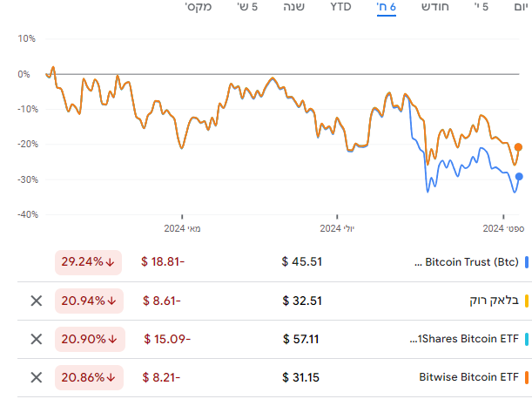
Task: Select the 6 ח' time range tab
Action: coord(386,8)
